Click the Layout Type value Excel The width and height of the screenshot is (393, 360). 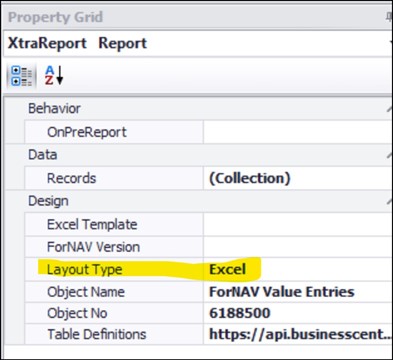(x=298, y=269)
